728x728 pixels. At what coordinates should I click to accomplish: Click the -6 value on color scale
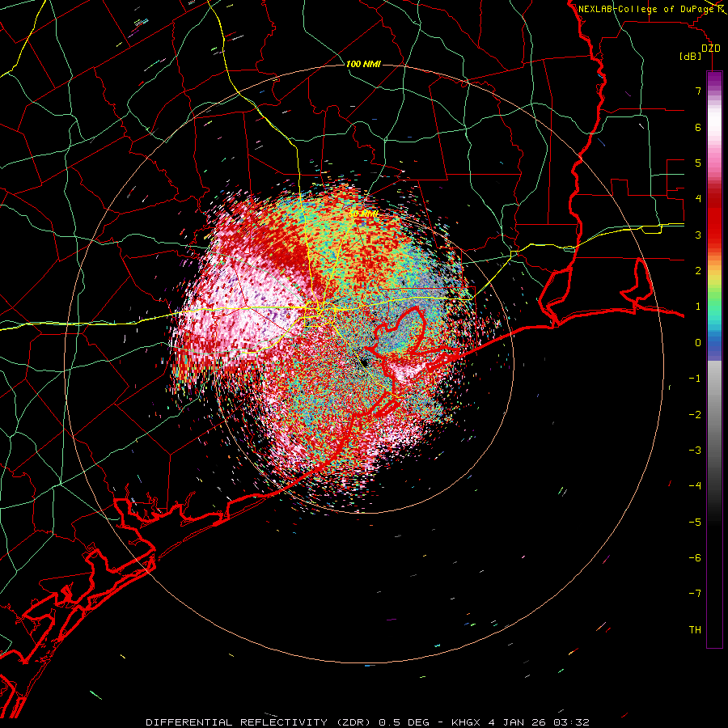point(695,558)
